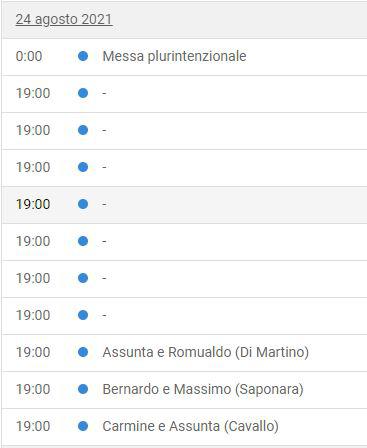Viewport: 367px width, 448px height.
Task: Select the 19:00 time of Carmine e Assunta
Action: point(33,426)
